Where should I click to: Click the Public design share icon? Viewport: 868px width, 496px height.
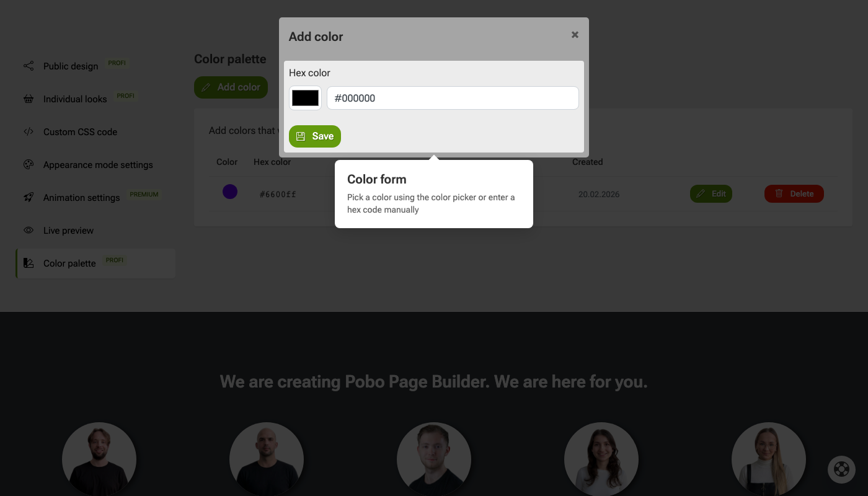pyautogui.click(x=29, y=66)
